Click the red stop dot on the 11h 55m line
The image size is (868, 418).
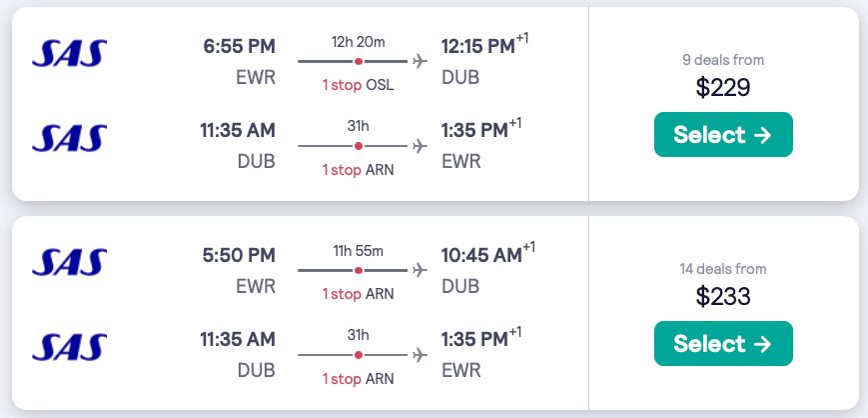point(359,271)
